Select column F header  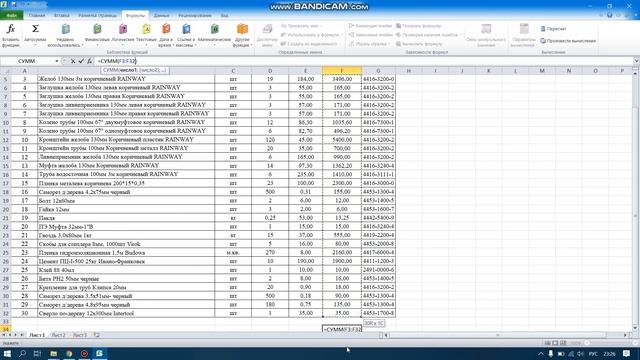[x=342, y=71]
